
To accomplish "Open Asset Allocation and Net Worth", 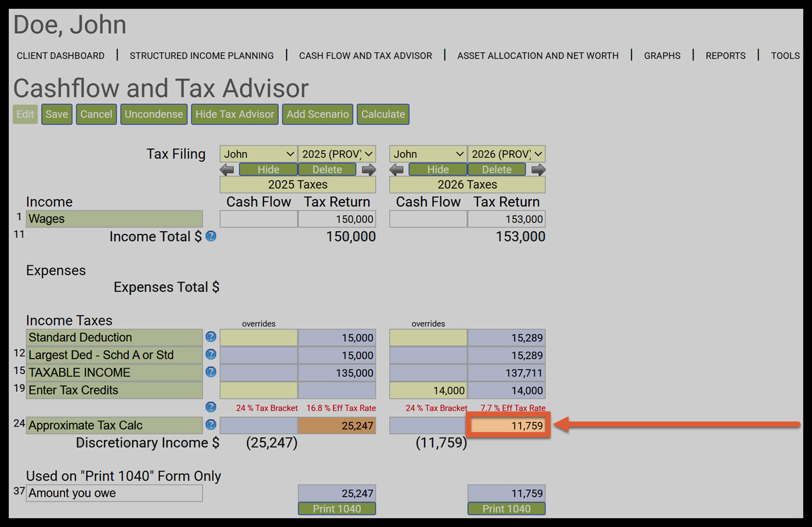I will tap(538, 56).
